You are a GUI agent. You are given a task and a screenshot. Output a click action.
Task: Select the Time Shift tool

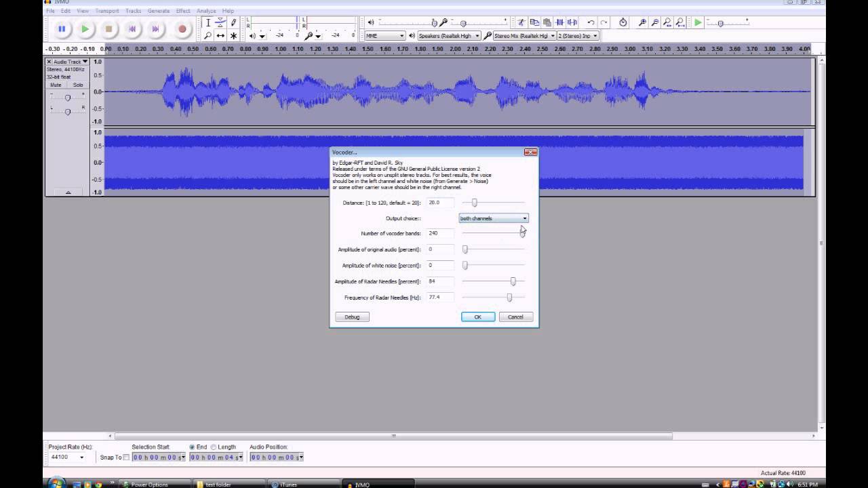(x=220, y=35)
